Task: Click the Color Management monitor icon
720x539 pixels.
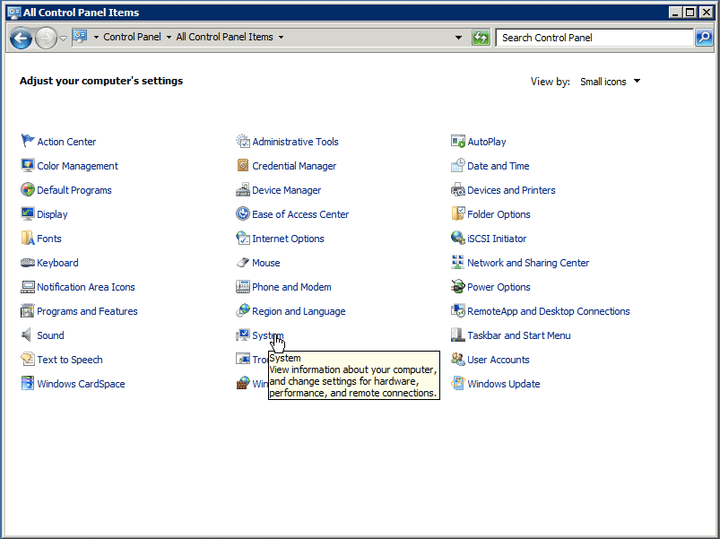Action: tap(28, 166)
